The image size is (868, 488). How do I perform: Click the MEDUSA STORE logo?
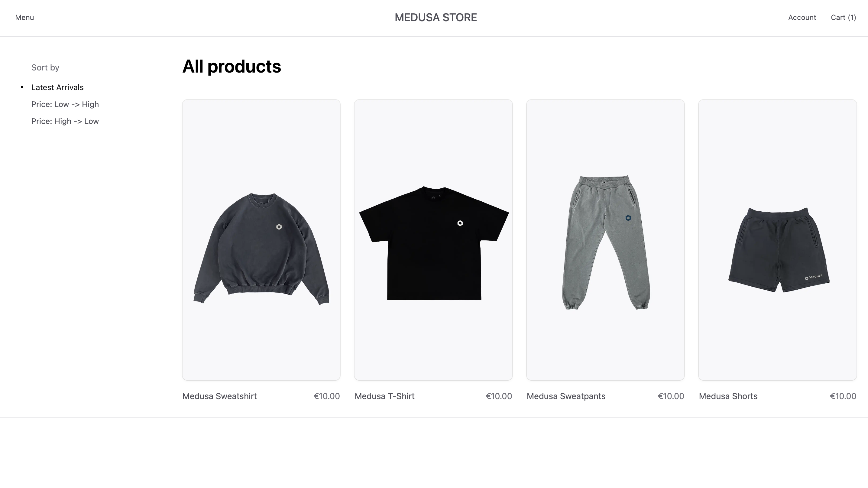(435, 17)
